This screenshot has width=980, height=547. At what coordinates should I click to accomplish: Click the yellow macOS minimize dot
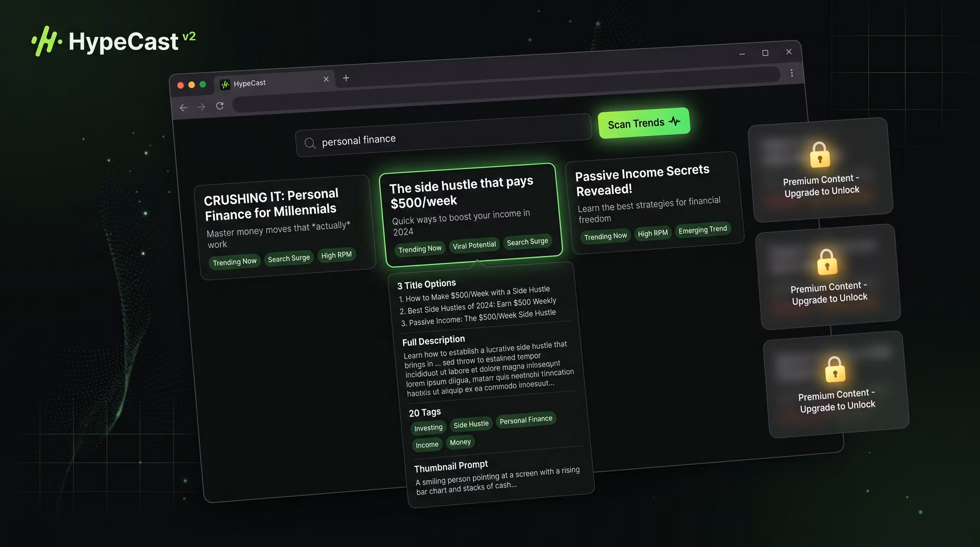tap(192, 85)
